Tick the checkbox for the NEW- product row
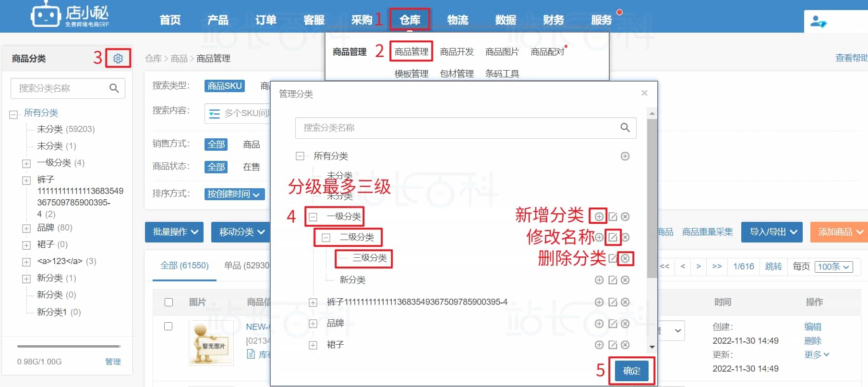 point(168,327)
